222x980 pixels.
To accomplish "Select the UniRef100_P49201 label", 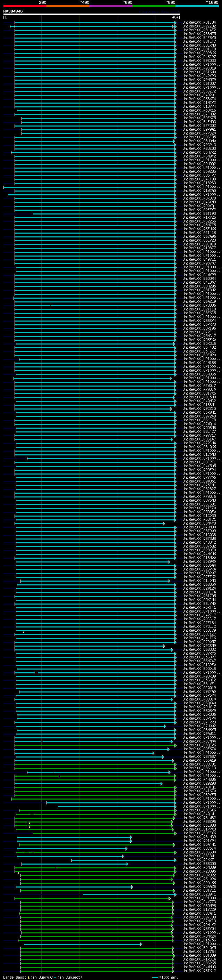I will (199, 95).
